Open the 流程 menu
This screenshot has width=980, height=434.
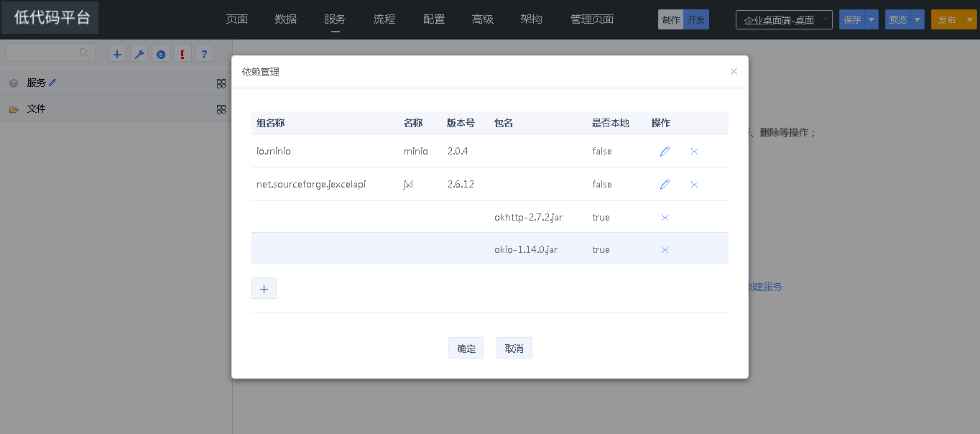tap(384, 19)
